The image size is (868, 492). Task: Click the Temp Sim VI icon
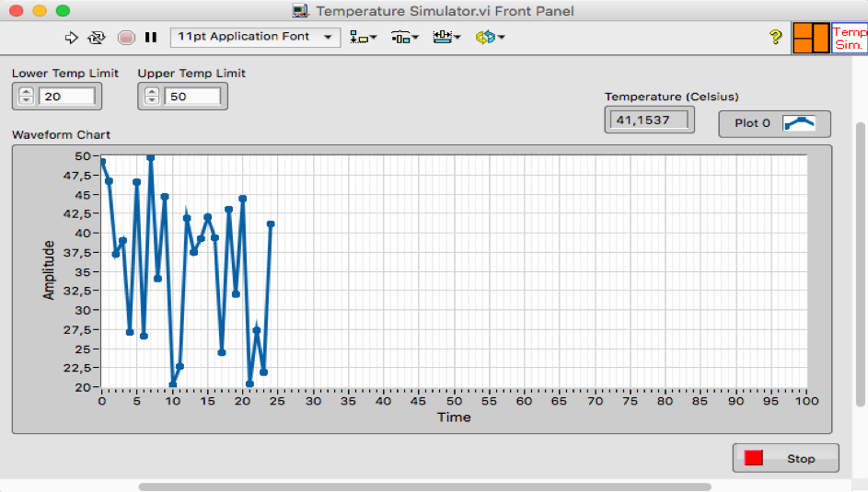(x=850, y=38)
